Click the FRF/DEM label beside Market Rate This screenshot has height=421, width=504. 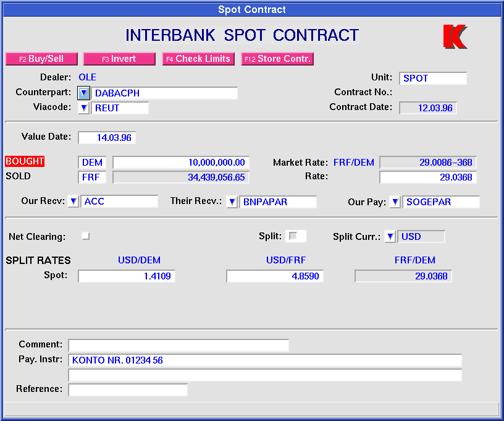click(x=353, y=163)
